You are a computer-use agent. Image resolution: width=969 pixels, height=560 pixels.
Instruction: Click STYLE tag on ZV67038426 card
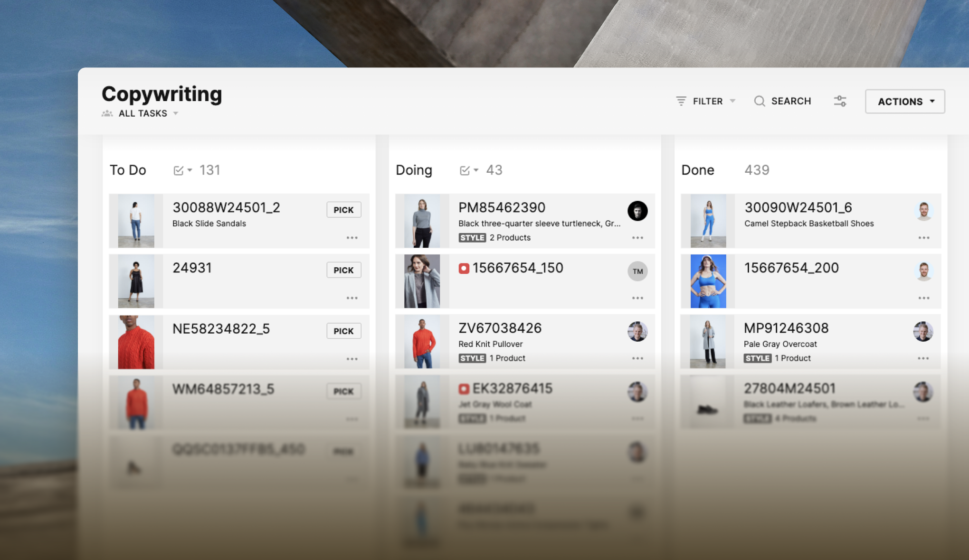pyautogui.click(x=472, y=358)
